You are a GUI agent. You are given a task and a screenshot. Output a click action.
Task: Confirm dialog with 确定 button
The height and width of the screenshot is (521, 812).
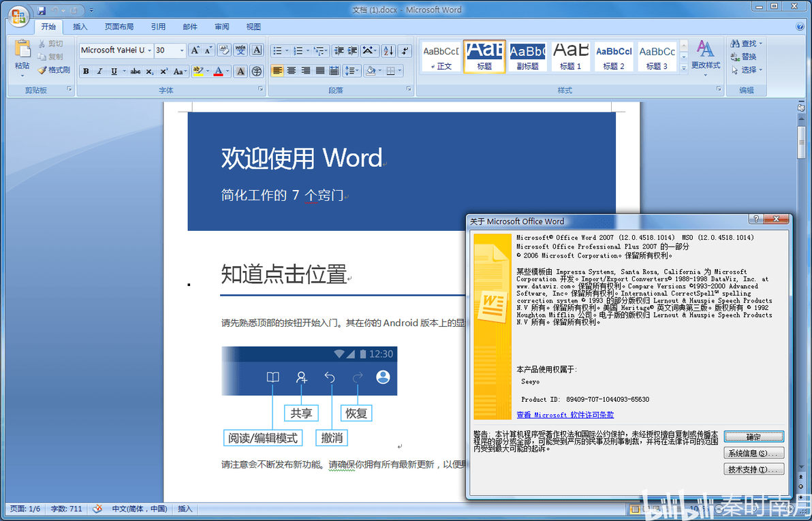(x=753, y=437)
